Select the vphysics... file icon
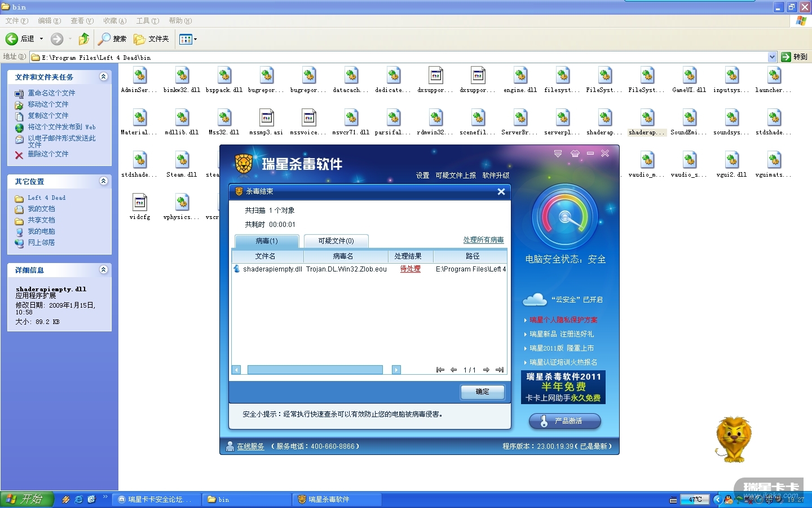This screenshot has height=508, width=812. 182,202
